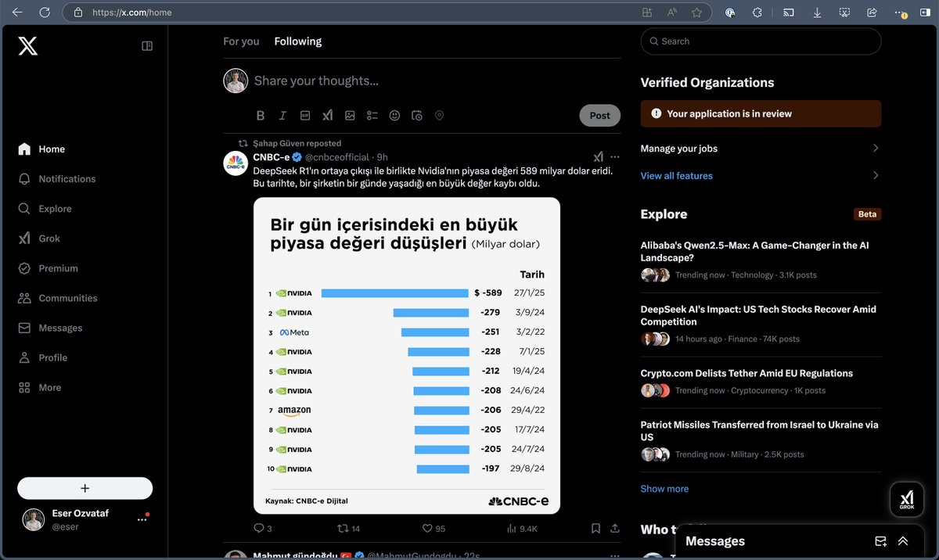Click the X logo in the sidebar
939x560 pixels.
click(27, 46)
